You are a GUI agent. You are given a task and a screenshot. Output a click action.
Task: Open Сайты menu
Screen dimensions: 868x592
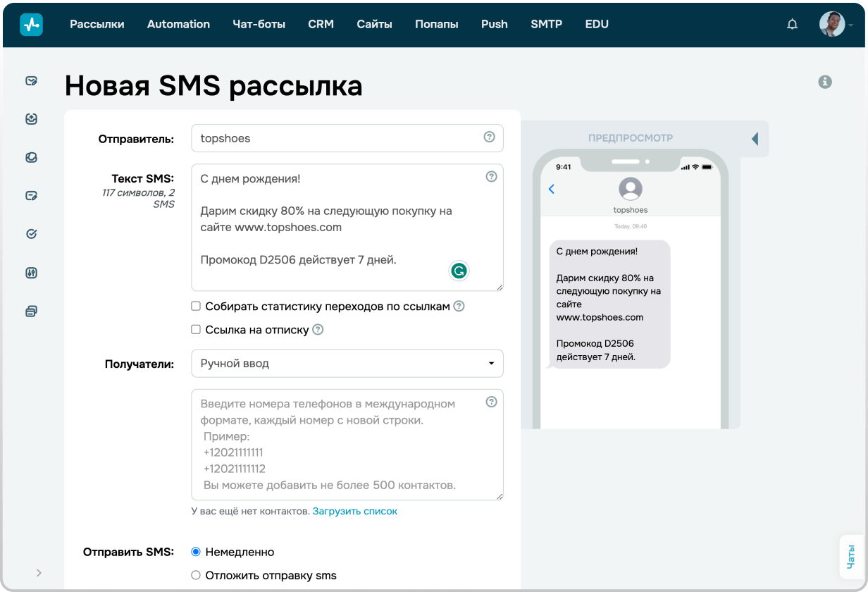point(374,24)
